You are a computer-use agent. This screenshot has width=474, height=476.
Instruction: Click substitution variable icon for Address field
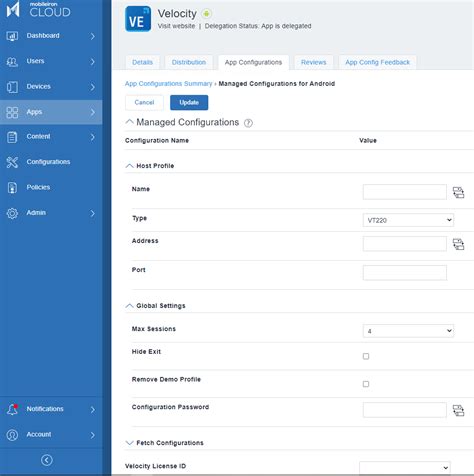click(458, 244)
